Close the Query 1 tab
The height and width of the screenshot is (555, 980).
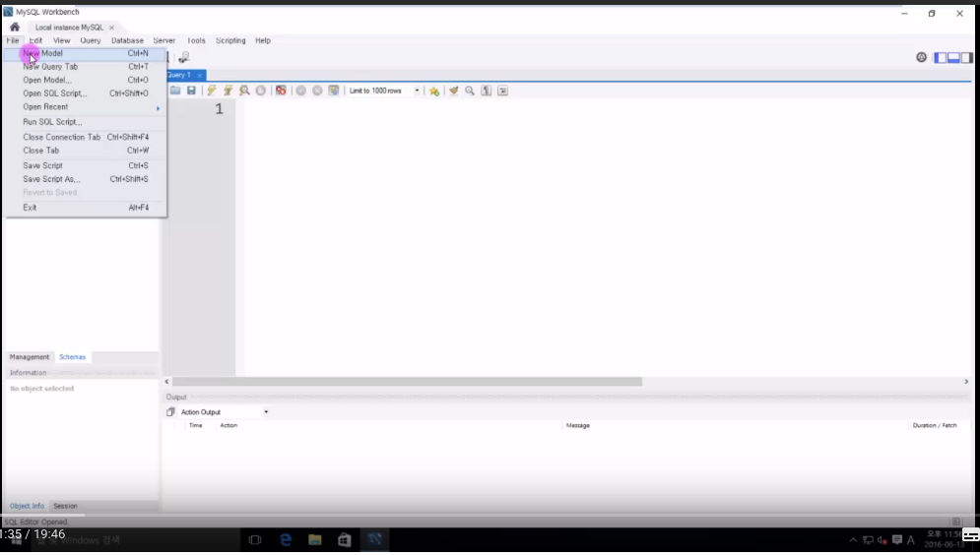coord(199,75)
